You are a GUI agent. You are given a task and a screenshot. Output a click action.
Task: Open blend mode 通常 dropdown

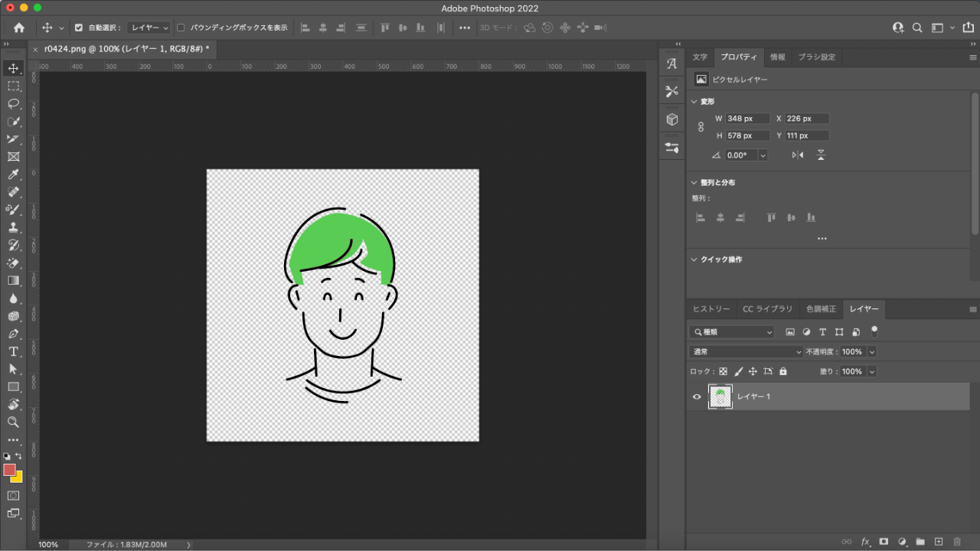pos(746,352)
